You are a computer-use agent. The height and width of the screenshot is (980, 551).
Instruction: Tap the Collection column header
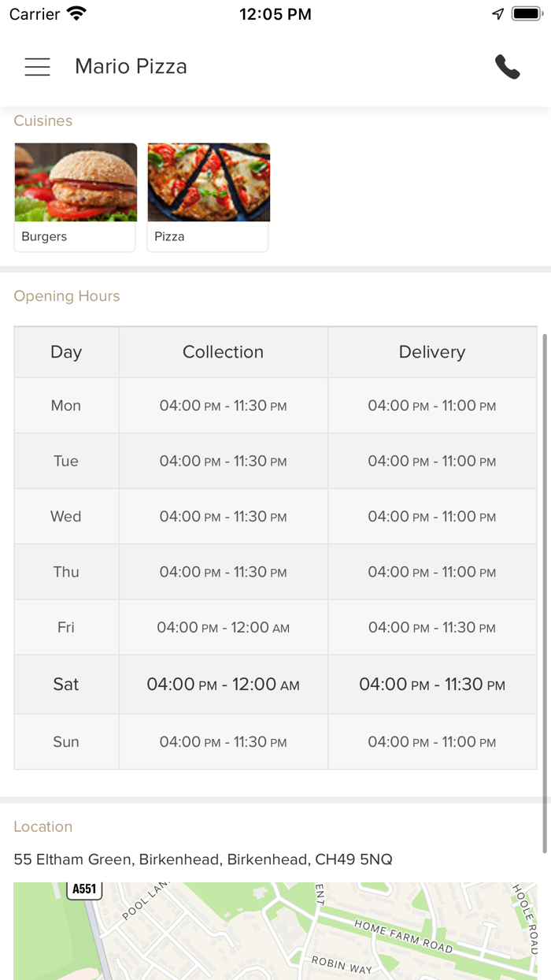click(x=223, y=352)
